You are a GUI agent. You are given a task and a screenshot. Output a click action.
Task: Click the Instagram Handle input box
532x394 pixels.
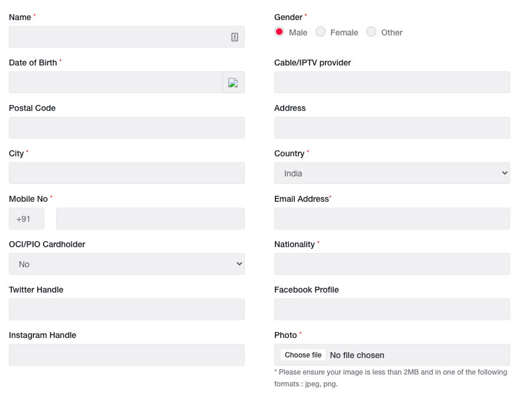126,355
